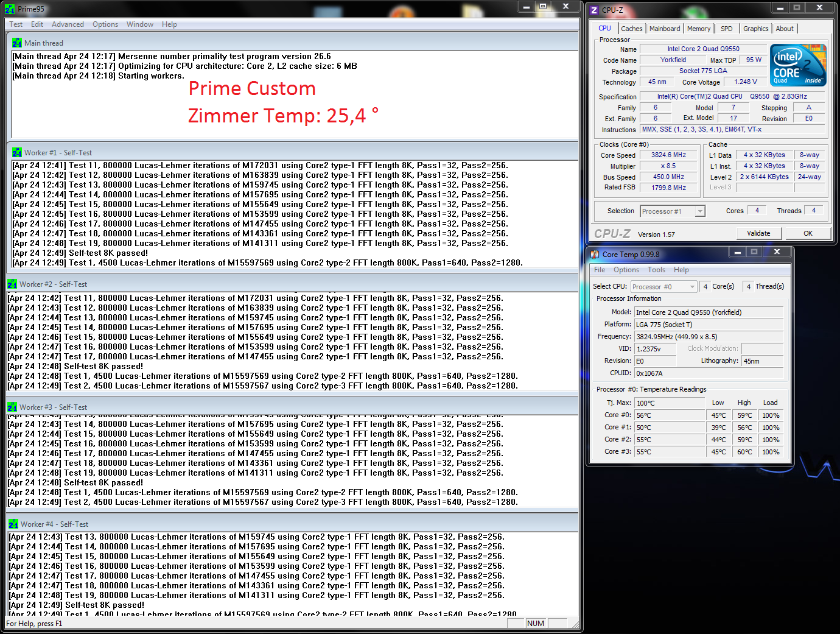
Task: Switch to the Mainboard tab in CPU-Z
Action: coord(665,29)
